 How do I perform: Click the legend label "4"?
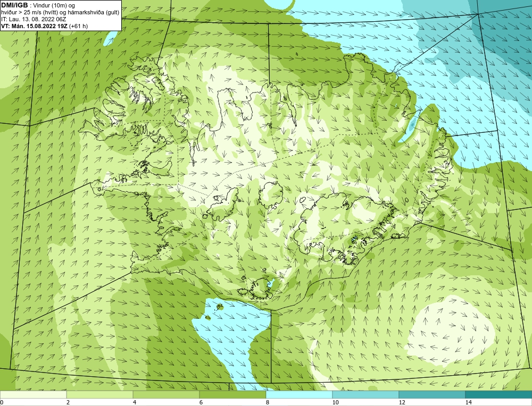click(135, 402)
